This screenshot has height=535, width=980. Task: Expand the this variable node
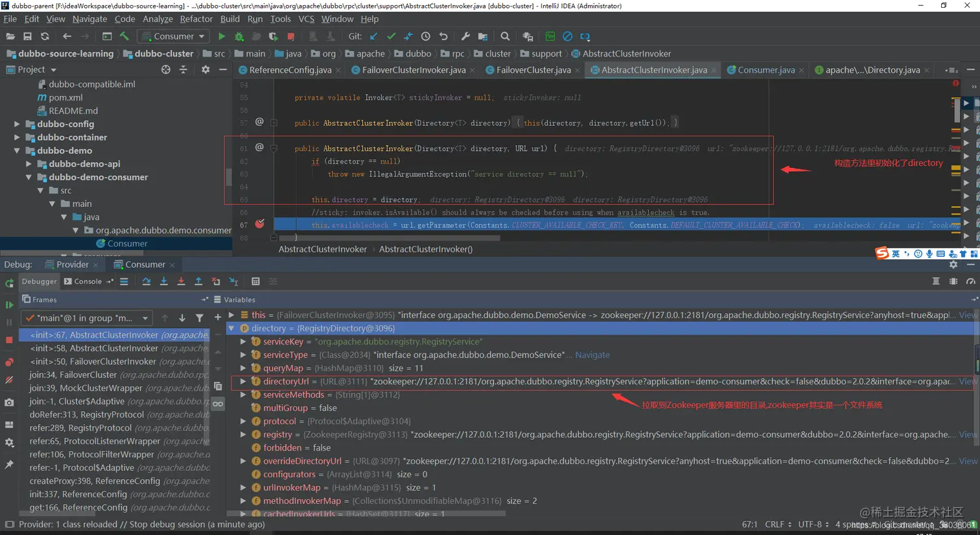coord(231,315)
